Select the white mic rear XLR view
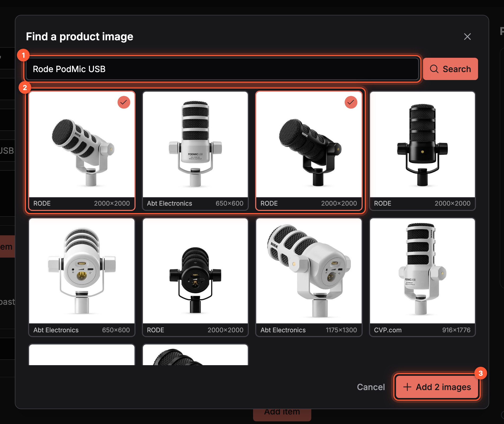 tap(82, 277)
